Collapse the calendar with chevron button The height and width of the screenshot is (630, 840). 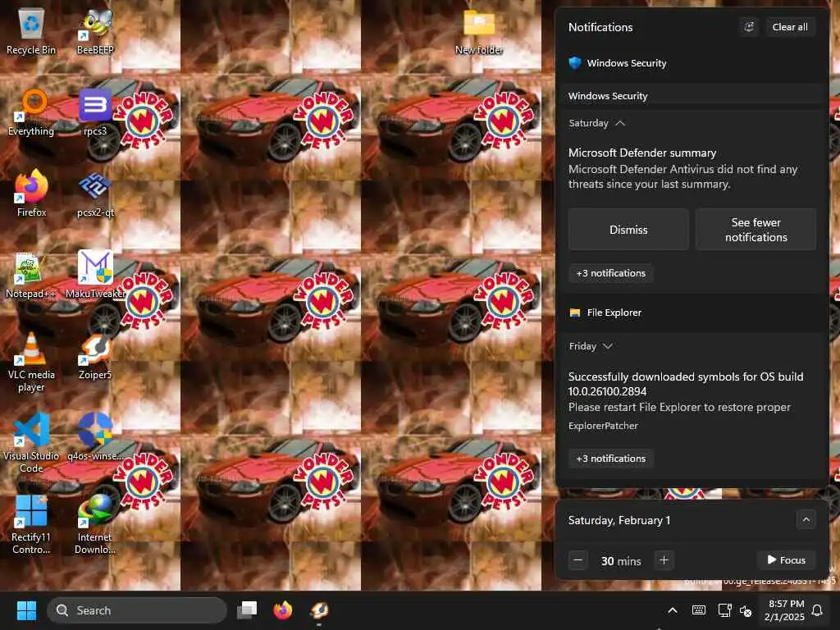click(806, 519)
